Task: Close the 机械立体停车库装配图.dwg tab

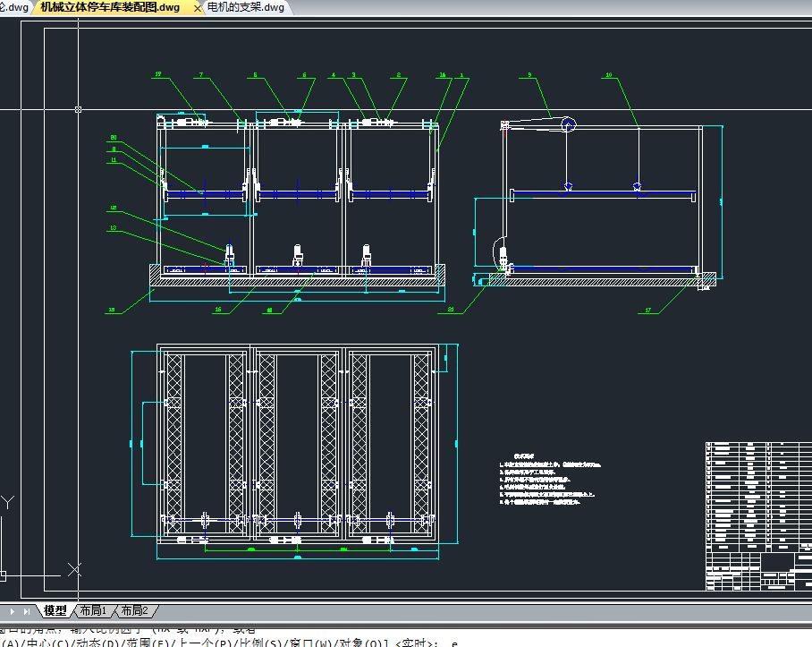Action: pyautogui.click(x=198, y=8)
